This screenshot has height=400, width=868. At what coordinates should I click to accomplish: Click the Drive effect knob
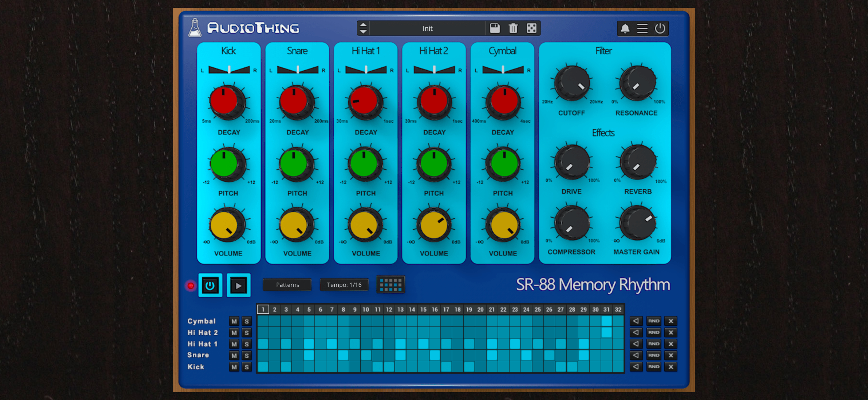[x=572, y=162]
